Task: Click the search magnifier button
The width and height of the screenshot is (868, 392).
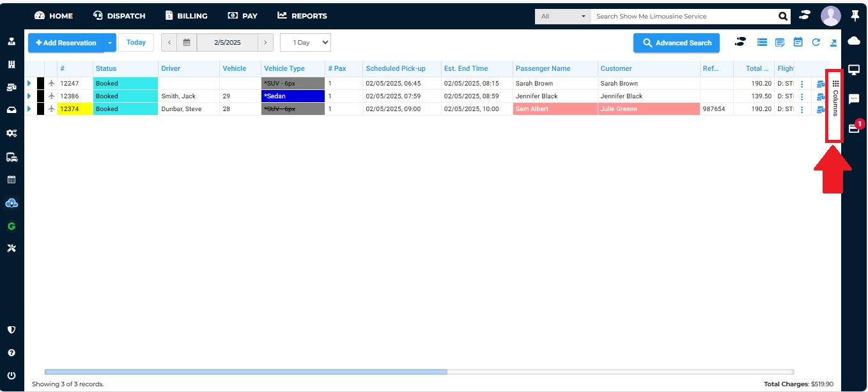Action: click(x=782, y=17)
